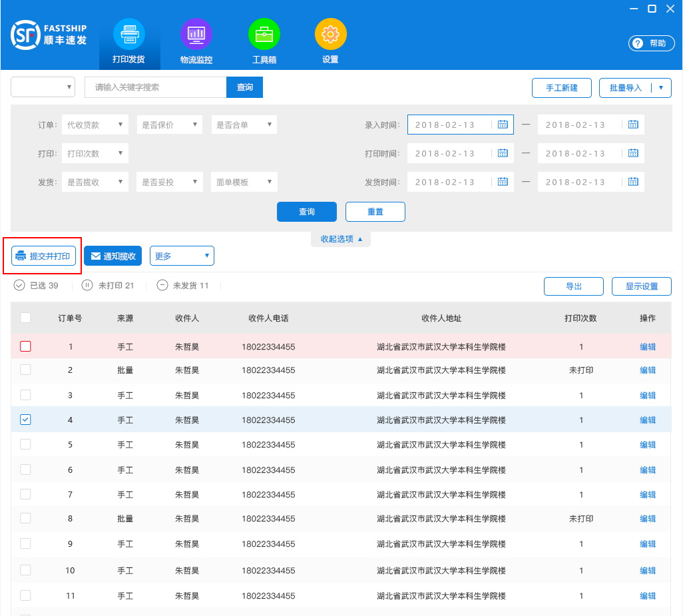
Task: Open calendar for 录入时间 start date
Action: click(503, 125)
